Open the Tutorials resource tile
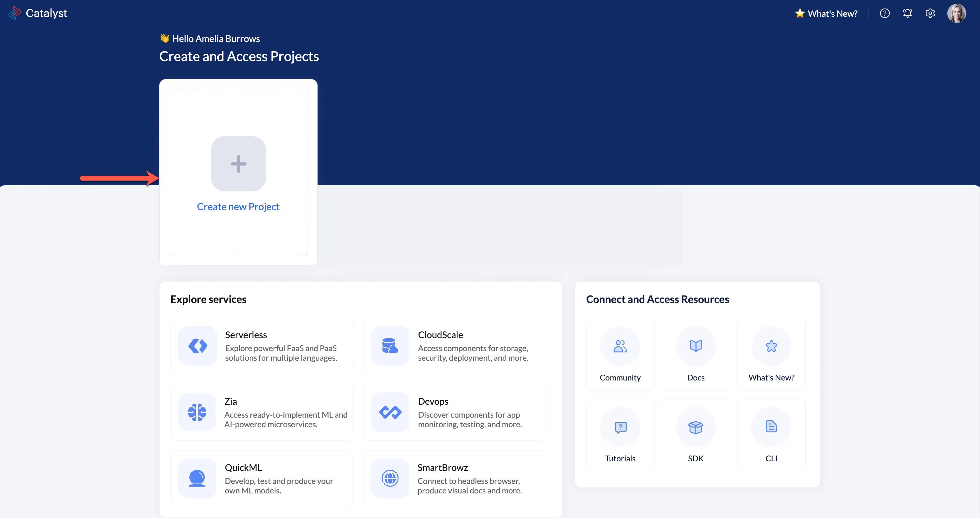This screenshot has height=518, width=980. click(x=620, y=435)
